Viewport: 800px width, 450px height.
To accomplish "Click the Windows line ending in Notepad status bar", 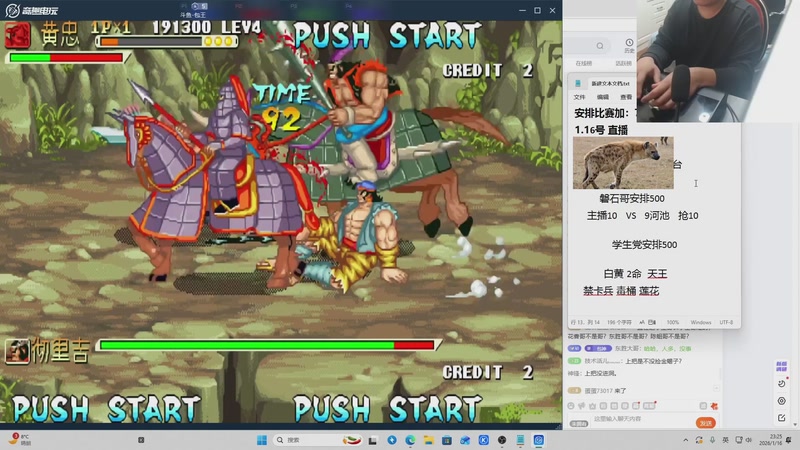I will click(701, 322).
